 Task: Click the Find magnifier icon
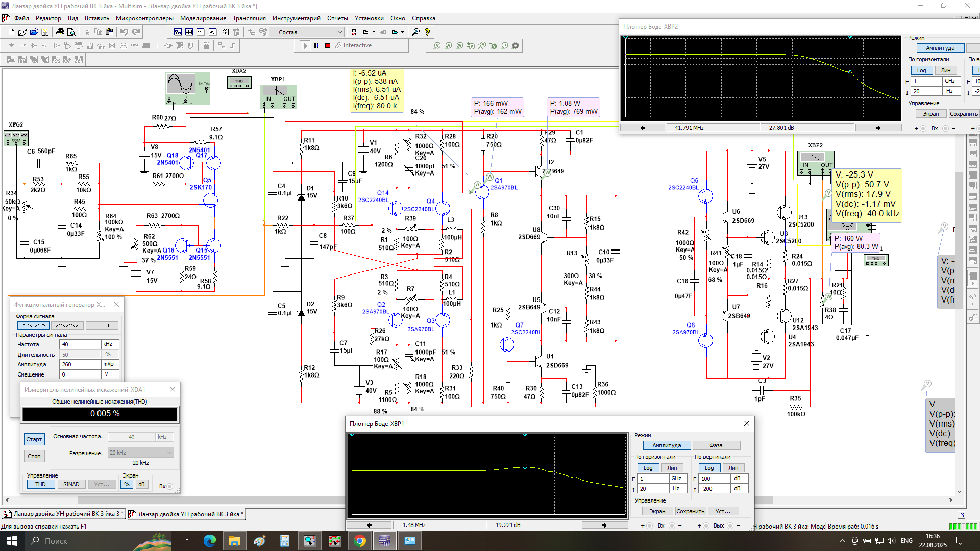[x=416, y=32]
